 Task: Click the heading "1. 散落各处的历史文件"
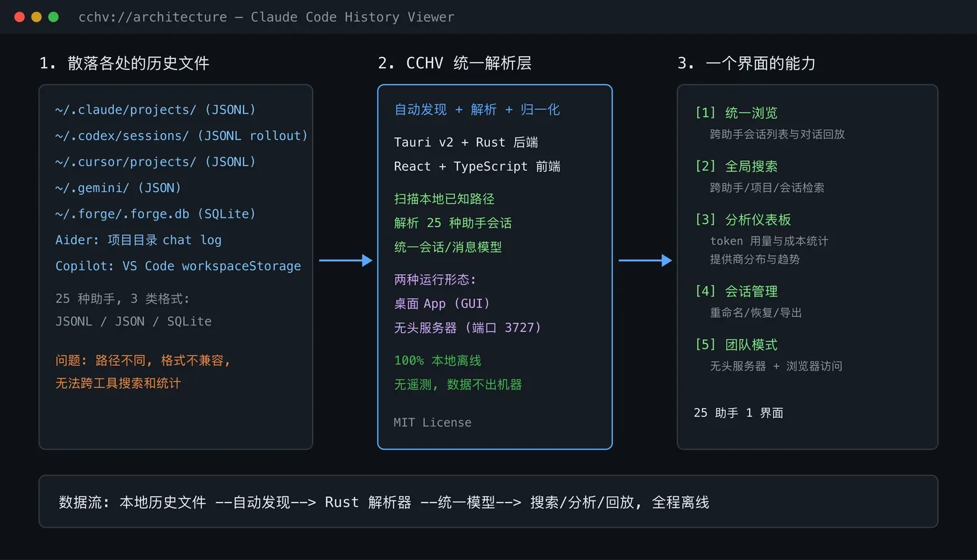click(x=124, y=63)
